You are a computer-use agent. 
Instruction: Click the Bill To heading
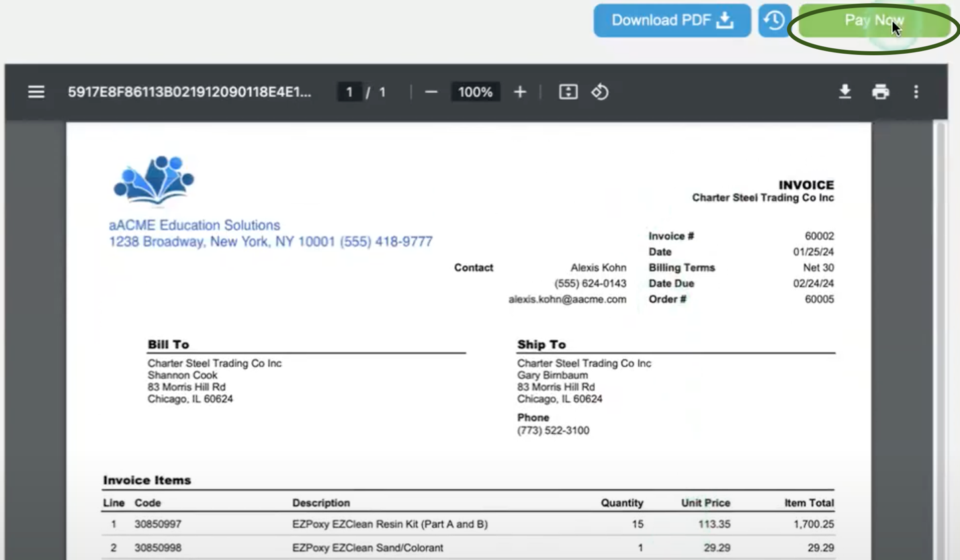[168, 344]
